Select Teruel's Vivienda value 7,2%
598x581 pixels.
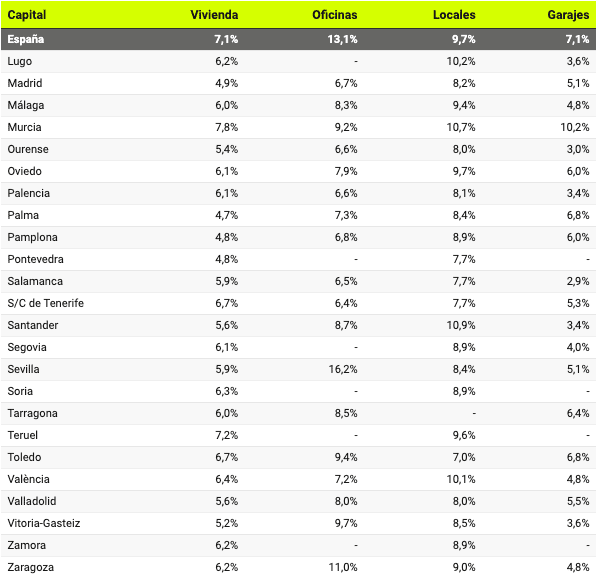pyautogui.click(x=227, y=435)
